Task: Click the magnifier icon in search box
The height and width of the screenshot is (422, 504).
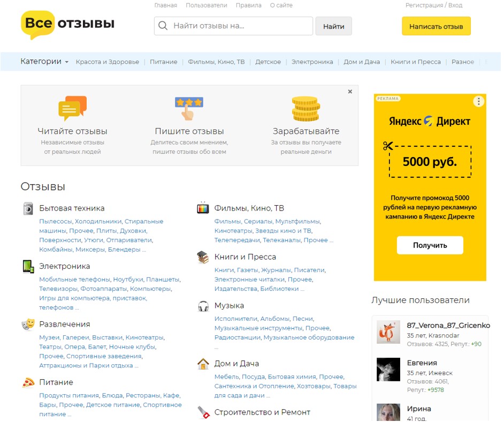Action: [x=163, y=26]
